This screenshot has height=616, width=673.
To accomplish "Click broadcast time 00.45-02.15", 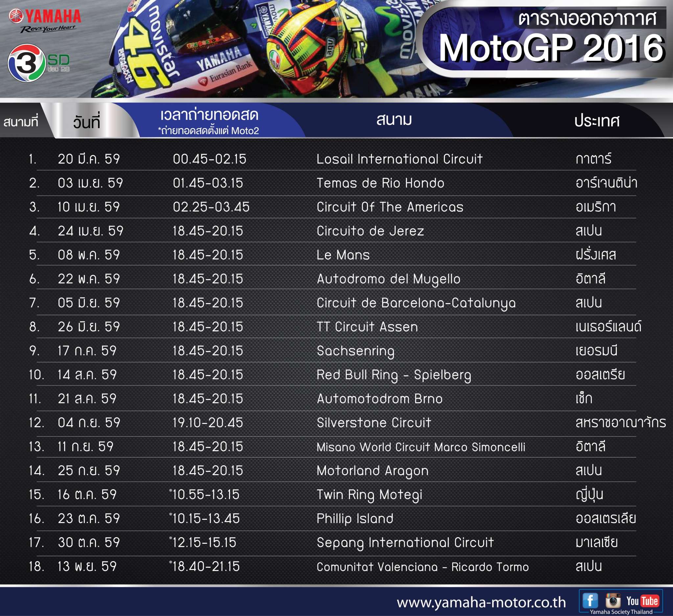I will (x=210, y=159).
